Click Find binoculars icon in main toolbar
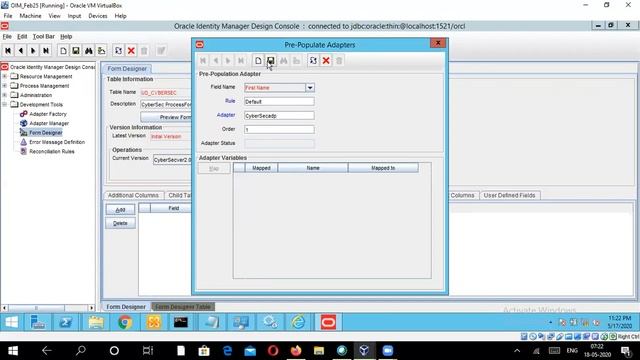The height and width of the screenshot is (360, 640). point(89,51)
